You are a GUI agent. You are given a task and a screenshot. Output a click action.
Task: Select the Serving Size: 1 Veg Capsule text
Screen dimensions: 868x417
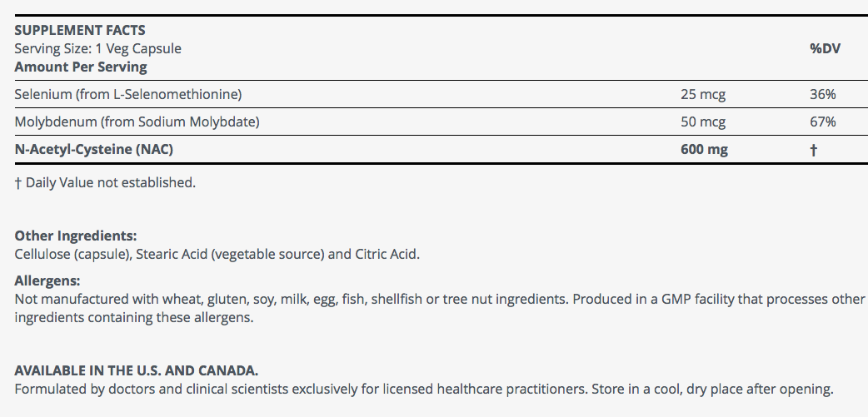pos(97,48)
